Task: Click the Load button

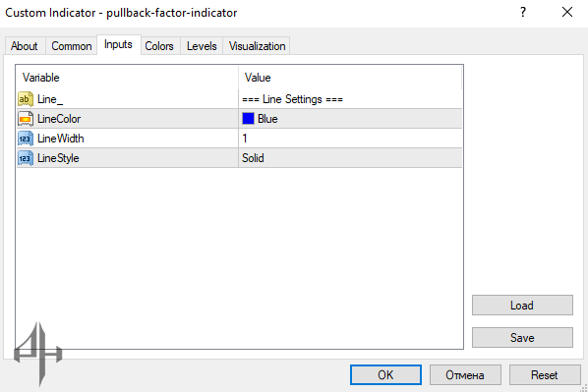Action: [522, 306]
